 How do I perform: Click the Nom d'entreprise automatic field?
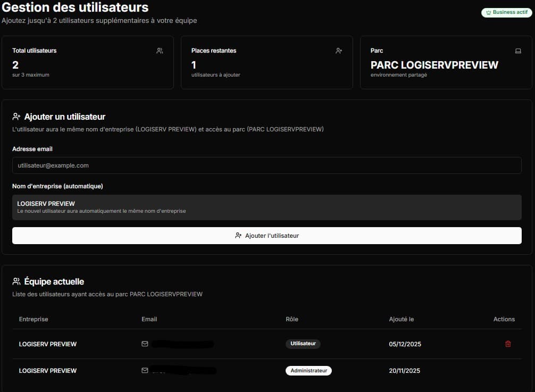266,206
